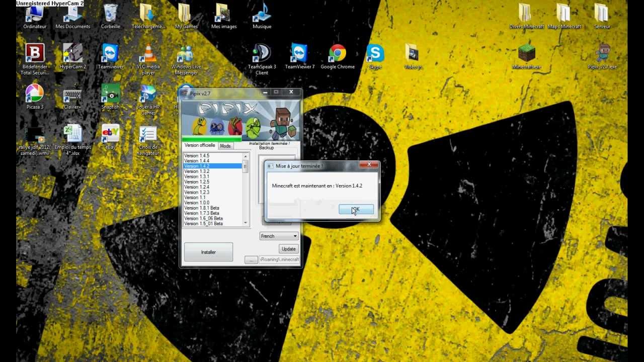The image size is (644, 362).
Task: Click the green installation progress bar
Action: (x=212, y=139)
